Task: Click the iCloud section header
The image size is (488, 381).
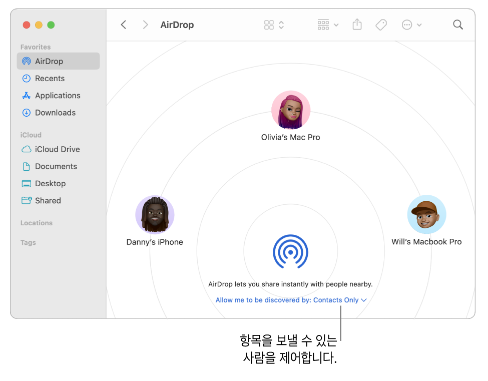Action: click(31, 135)
